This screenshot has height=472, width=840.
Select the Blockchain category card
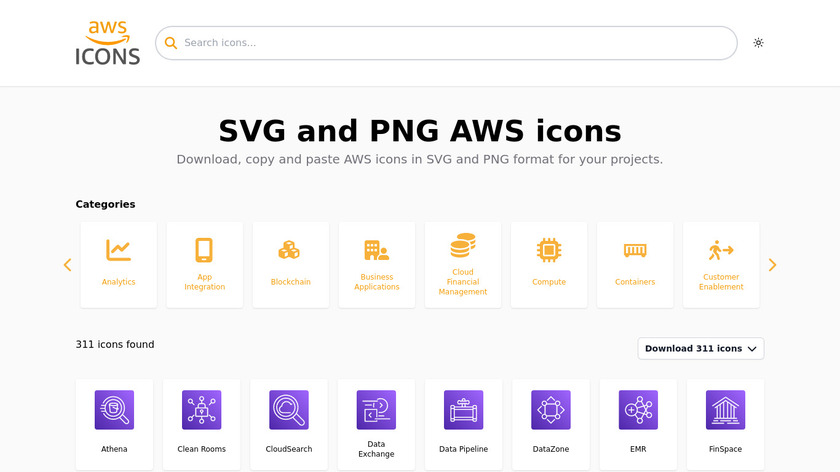click(291, 265)
